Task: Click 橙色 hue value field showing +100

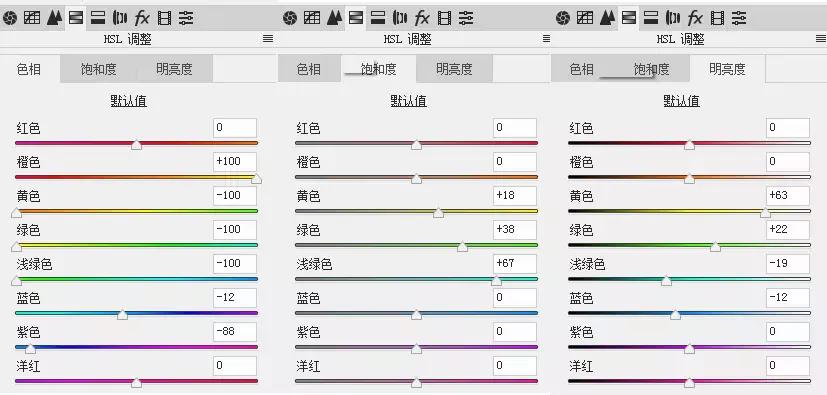Action: click(235, 162)
